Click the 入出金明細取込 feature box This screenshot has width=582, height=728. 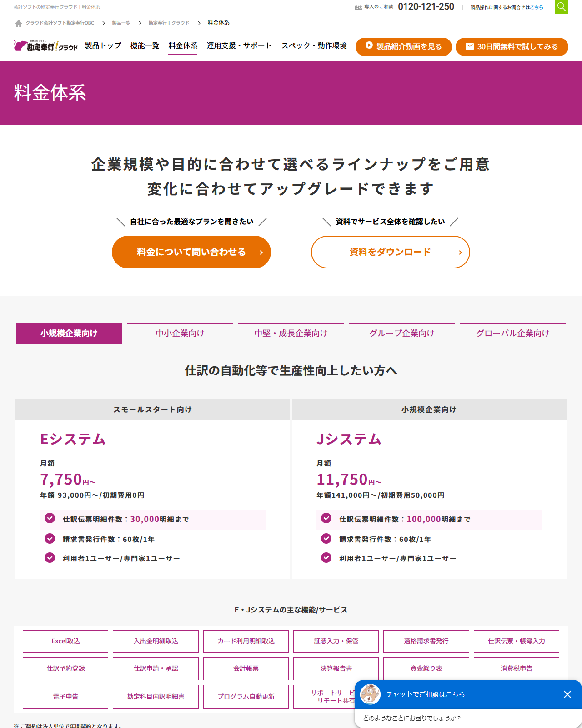tap(156, 642)
